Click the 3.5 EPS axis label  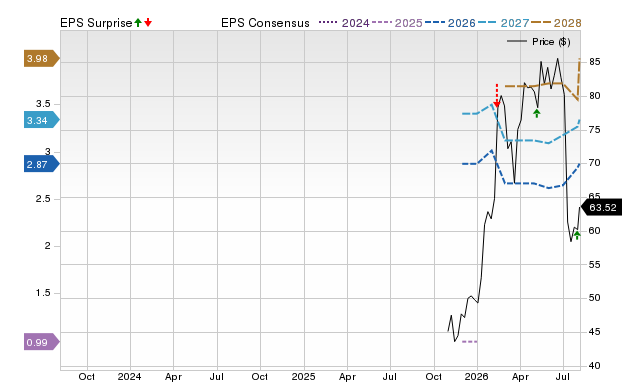coord(43,104)
